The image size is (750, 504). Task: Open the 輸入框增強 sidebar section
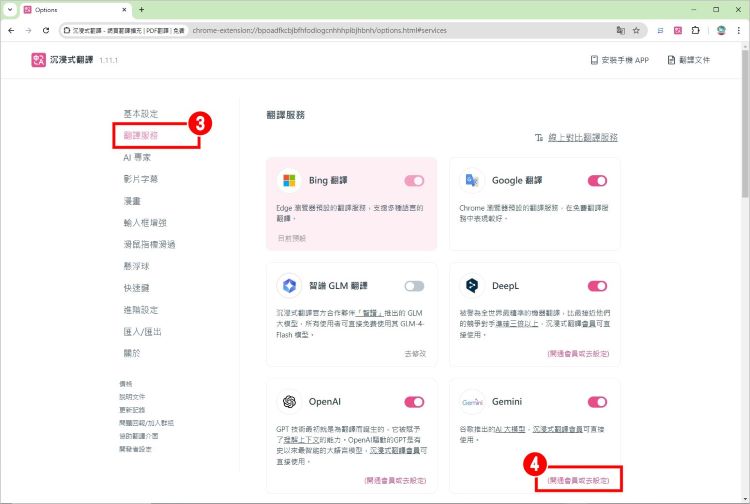(145, 222)
